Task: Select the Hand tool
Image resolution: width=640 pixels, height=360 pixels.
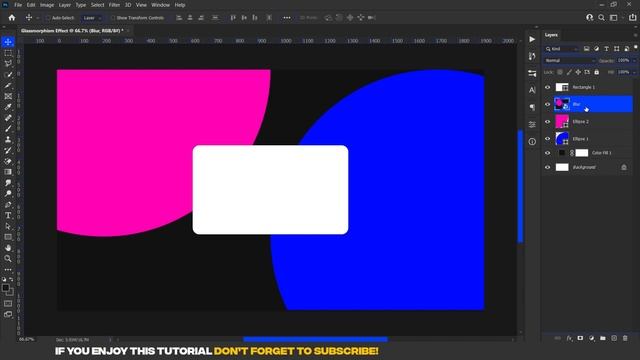Action: point(8,248)
